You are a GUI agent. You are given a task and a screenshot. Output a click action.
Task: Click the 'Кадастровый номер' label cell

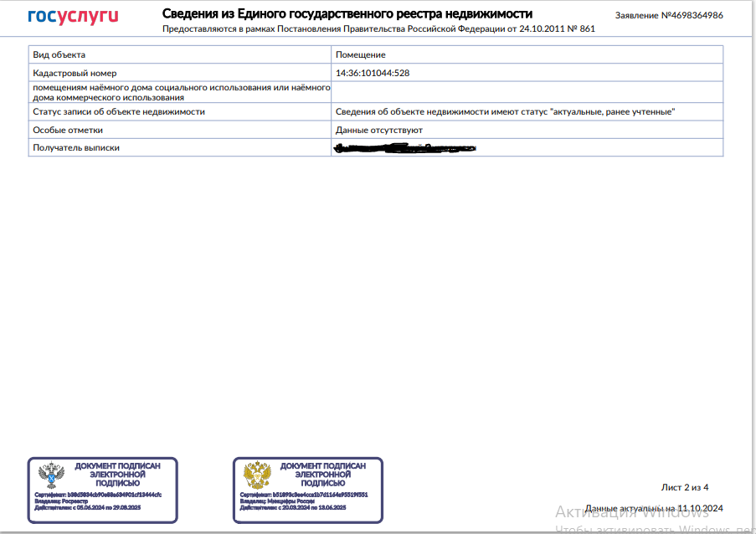[x=180, y=73]
